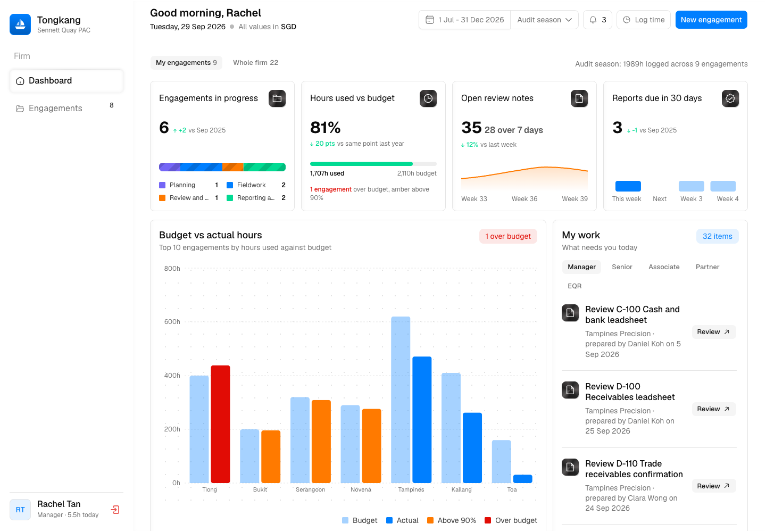Click the Tongkang sailboat logo icon

[20, 24]
